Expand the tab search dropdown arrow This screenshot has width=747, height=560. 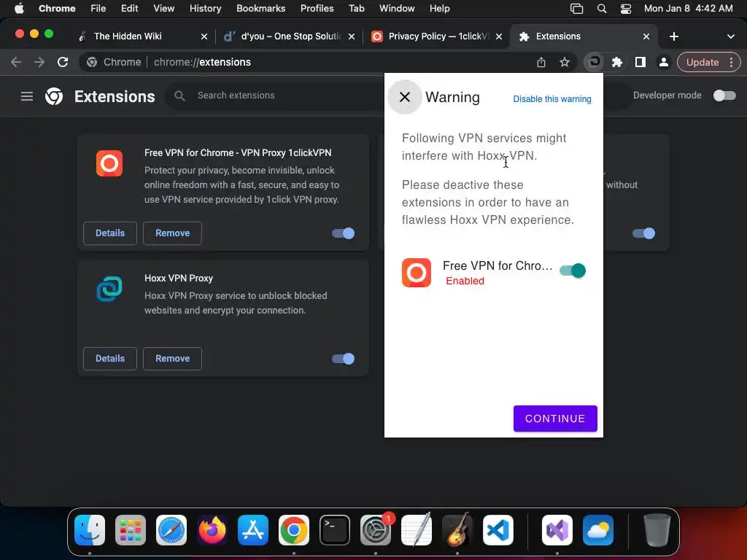[x=730, y=36]
